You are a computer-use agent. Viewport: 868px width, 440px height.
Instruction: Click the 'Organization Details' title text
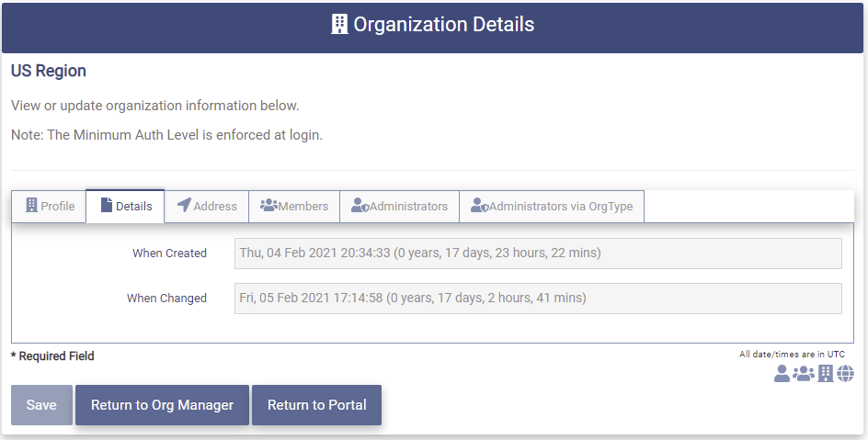[x=444, y=24]
